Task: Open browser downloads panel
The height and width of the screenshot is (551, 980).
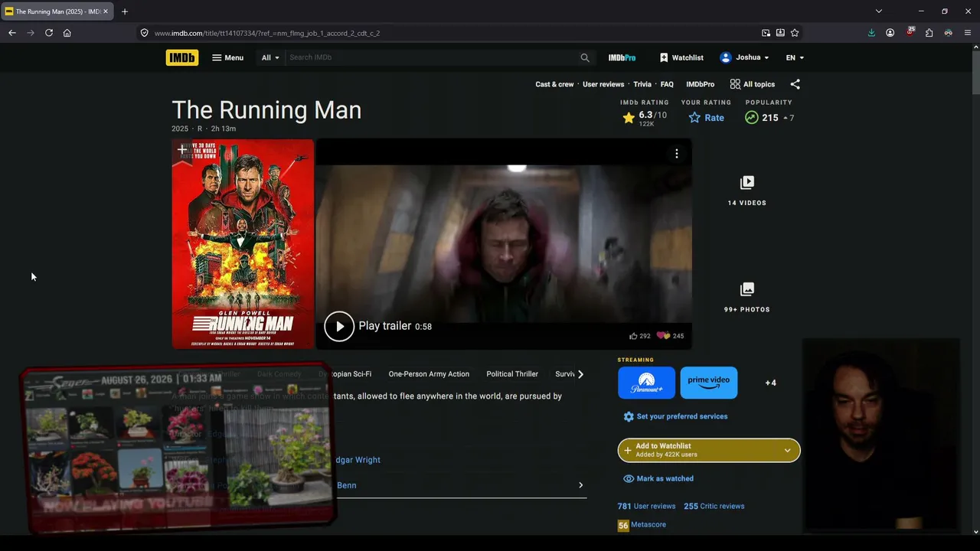Action: (x=871, y=33)
